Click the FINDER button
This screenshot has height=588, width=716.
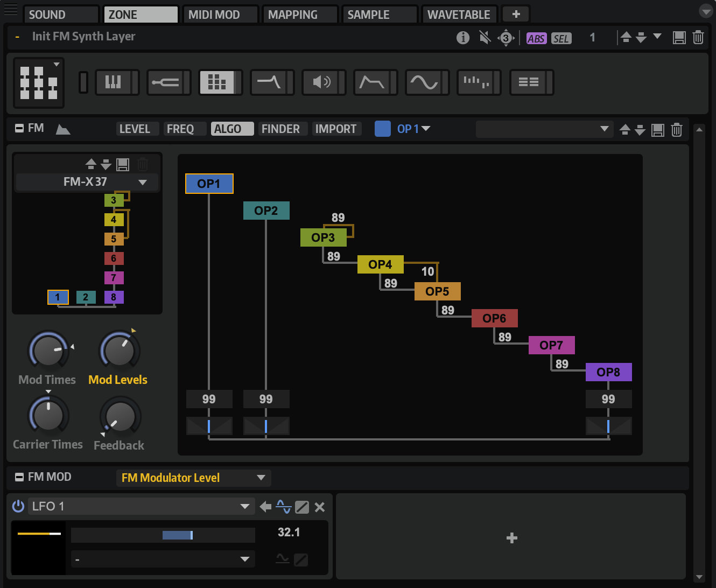280,129
